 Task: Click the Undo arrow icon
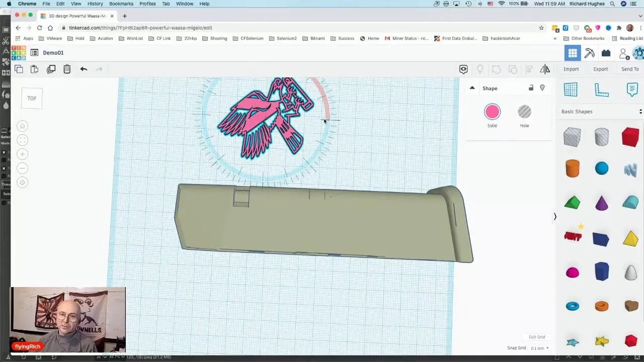click(x=84, y=69)
